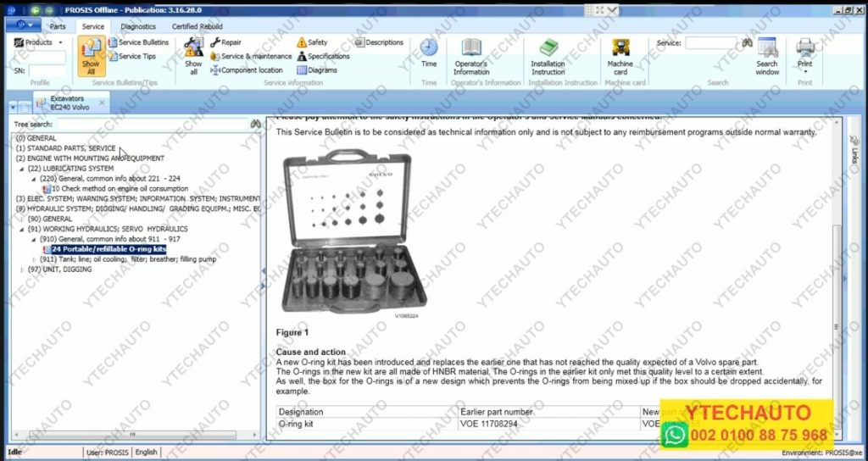
Task: Click the tree search binoculars icon
Action: pyautogui.click(x=255, y=124)
